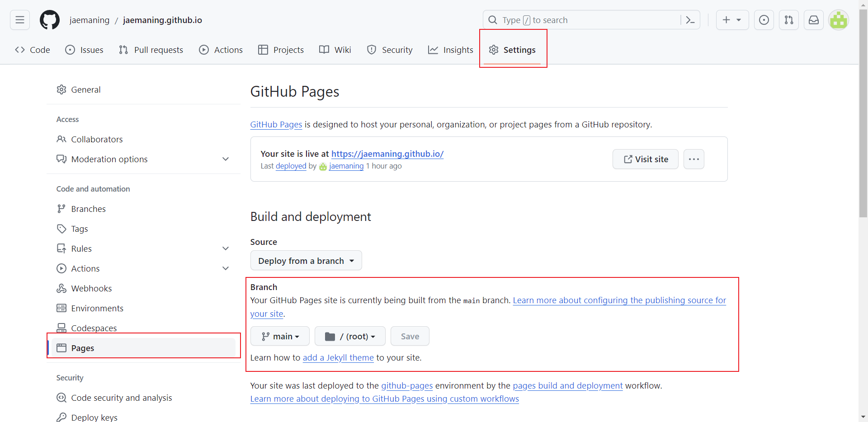Screen dimensions: 868x422
Task: Open the issues shortcut icon in header
Action: click(x=764, y=20)
